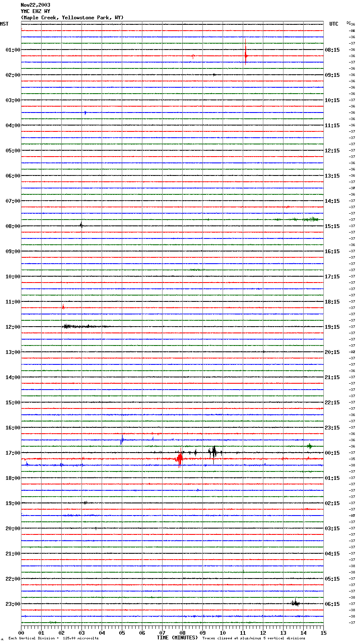Select the 11:15 UTC time label
The width and height of the screenshot is (357, 644).
(x=332, y=126)
